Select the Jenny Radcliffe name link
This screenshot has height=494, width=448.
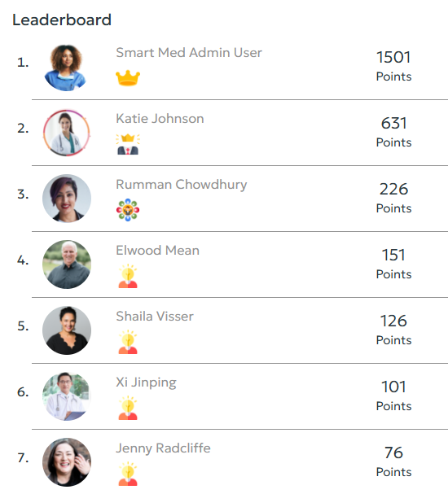(163, 448)
